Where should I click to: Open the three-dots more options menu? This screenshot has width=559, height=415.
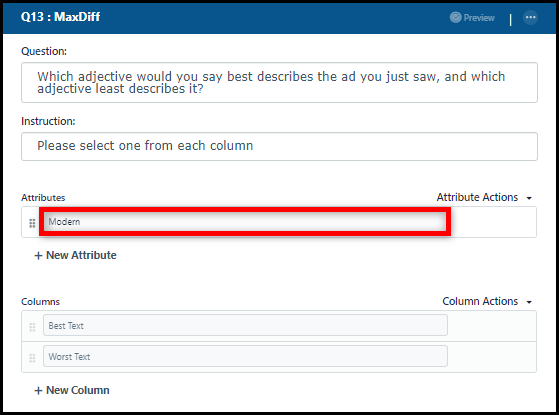click(530, 17)
